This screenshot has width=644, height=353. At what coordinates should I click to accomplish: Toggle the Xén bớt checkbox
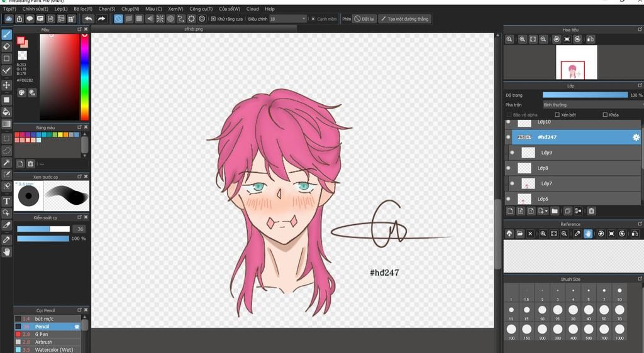(557, 115)
